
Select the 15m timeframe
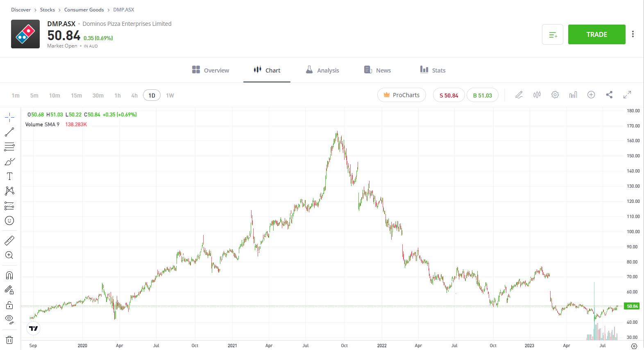point(76,95)
